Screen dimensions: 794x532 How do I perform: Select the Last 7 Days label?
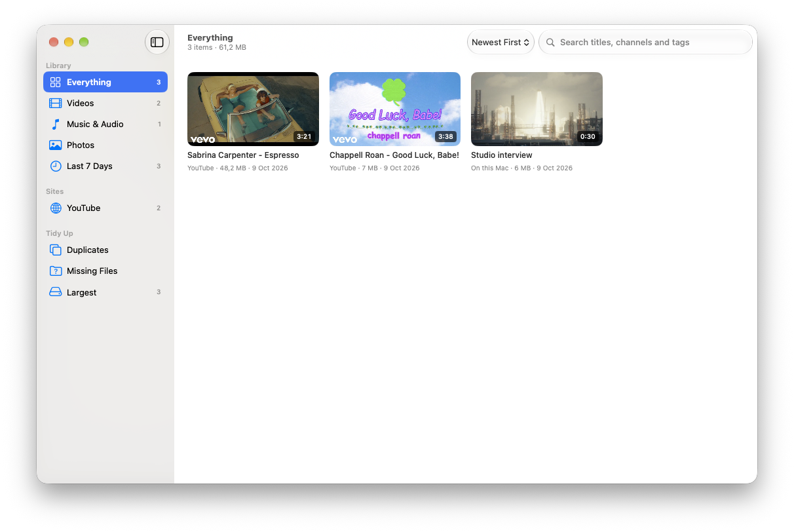[90, 166]
